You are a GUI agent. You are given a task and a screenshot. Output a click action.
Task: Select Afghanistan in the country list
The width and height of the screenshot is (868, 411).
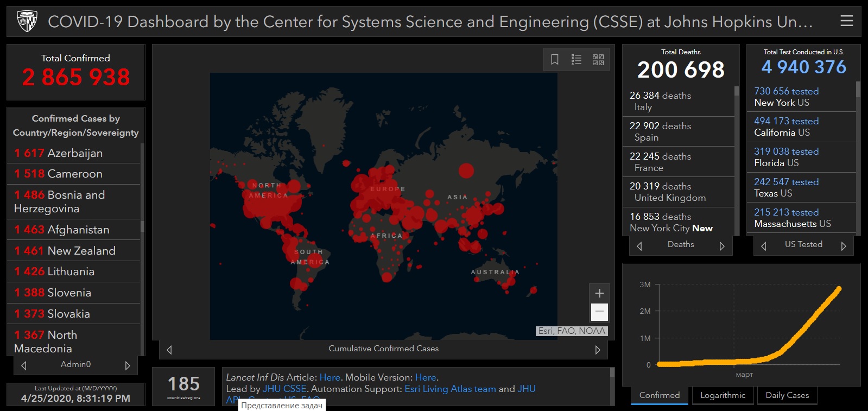[x=74, y=230]
